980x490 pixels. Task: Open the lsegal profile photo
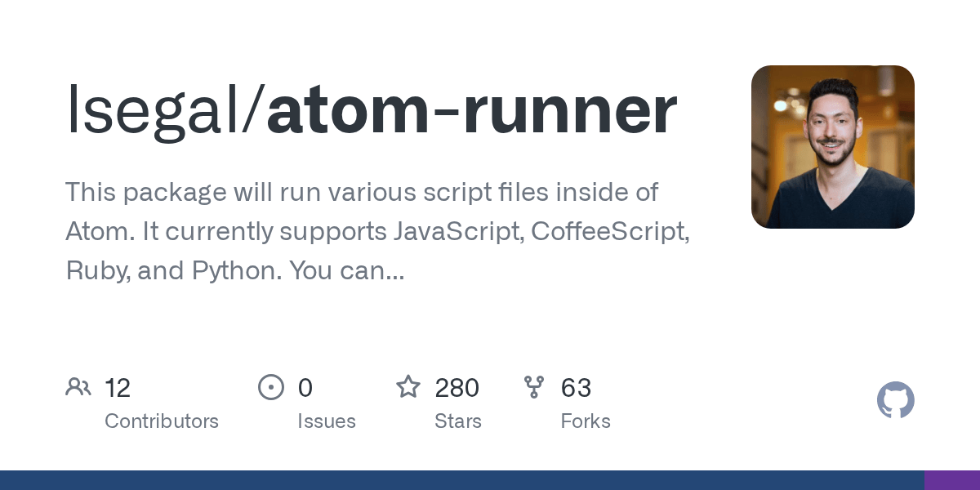click(x=832, y=147)
